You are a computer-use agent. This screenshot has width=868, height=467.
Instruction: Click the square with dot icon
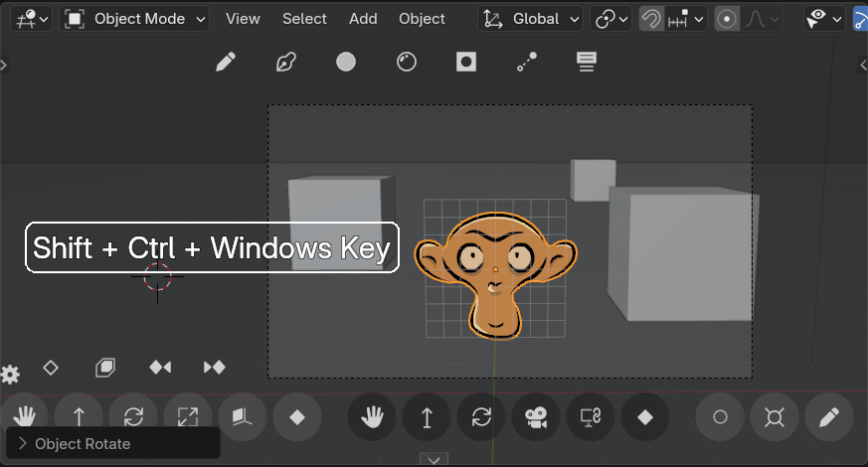coord(466,62)
